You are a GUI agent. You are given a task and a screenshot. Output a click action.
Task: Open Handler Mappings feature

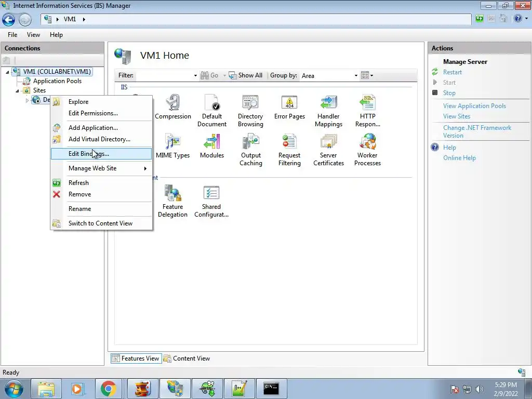coord(328,111)
